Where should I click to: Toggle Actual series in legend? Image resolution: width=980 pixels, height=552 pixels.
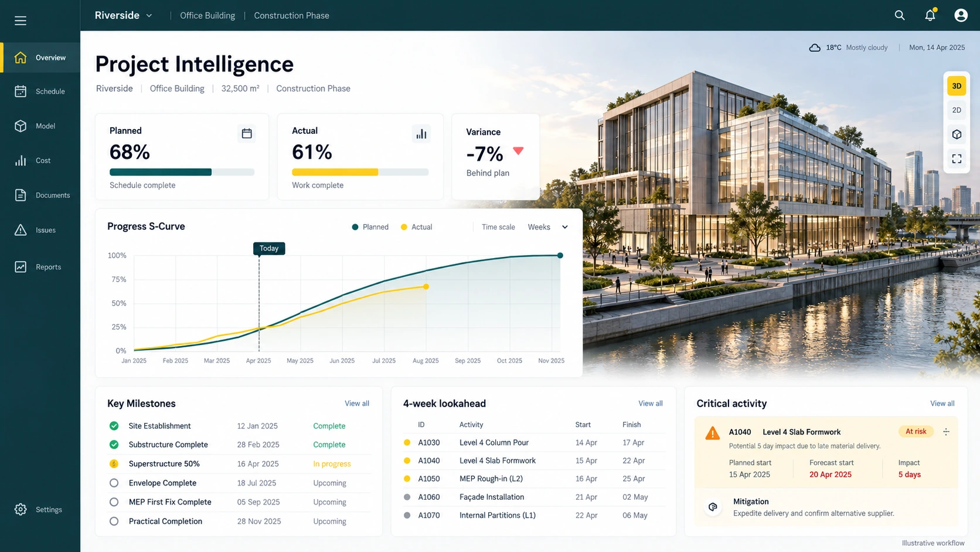coord(416,227)
